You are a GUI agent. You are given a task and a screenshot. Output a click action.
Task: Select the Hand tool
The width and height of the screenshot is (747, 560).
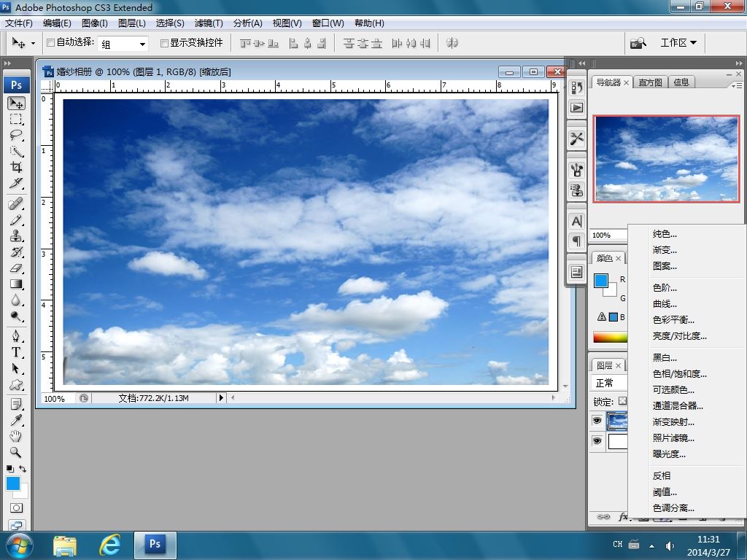16,436
